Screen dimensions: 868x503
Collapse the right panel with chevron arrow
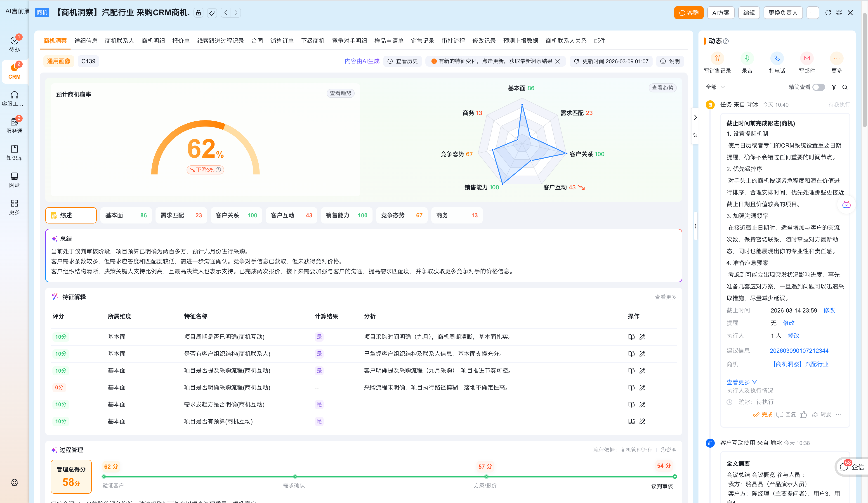pyautogui.click(x=696, y=118)
